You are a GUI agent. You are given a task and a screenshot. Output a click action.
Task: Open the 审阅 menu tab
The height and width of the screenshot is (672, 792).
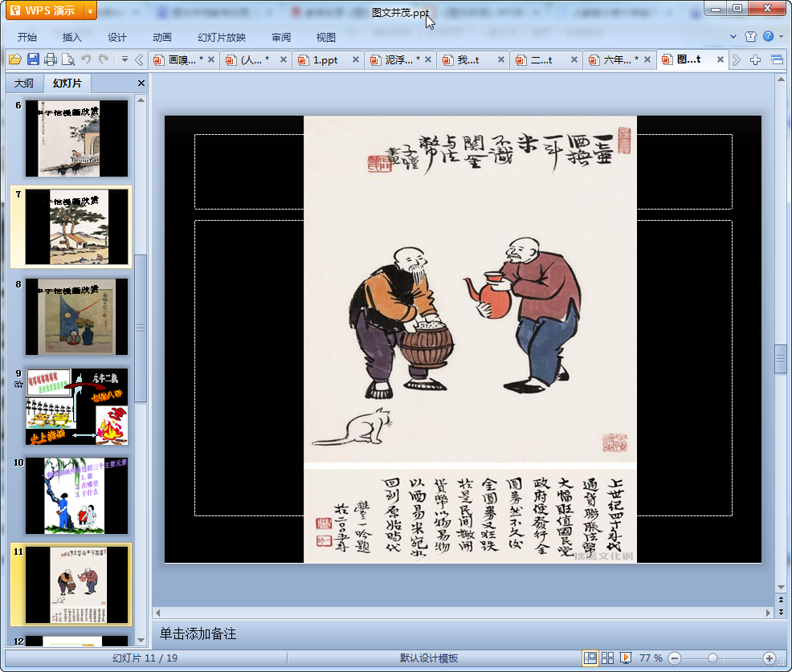281,38
